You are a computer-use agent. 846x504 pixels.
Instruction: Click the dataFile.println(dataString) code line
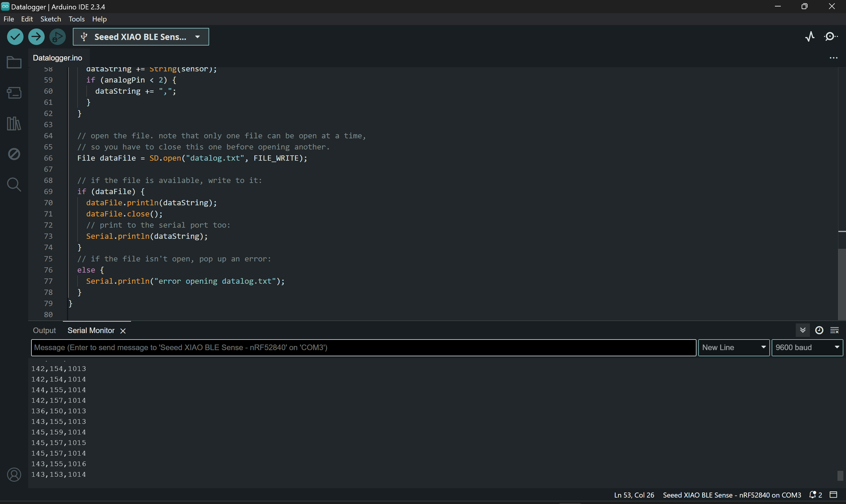151,202
